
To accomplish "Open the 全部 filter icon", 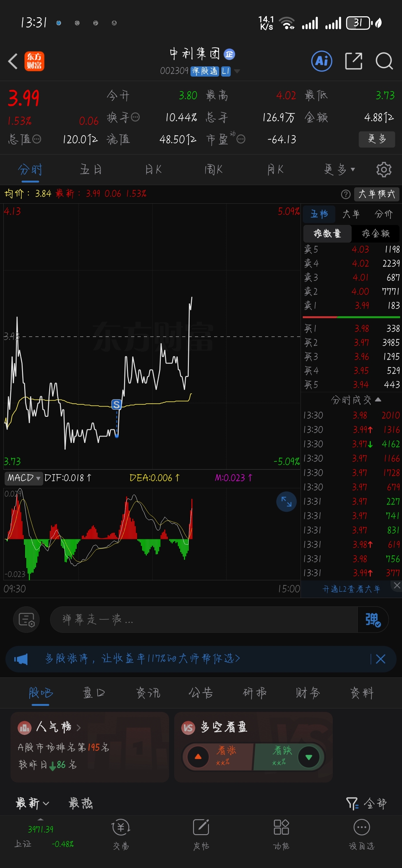I will 352,804.
